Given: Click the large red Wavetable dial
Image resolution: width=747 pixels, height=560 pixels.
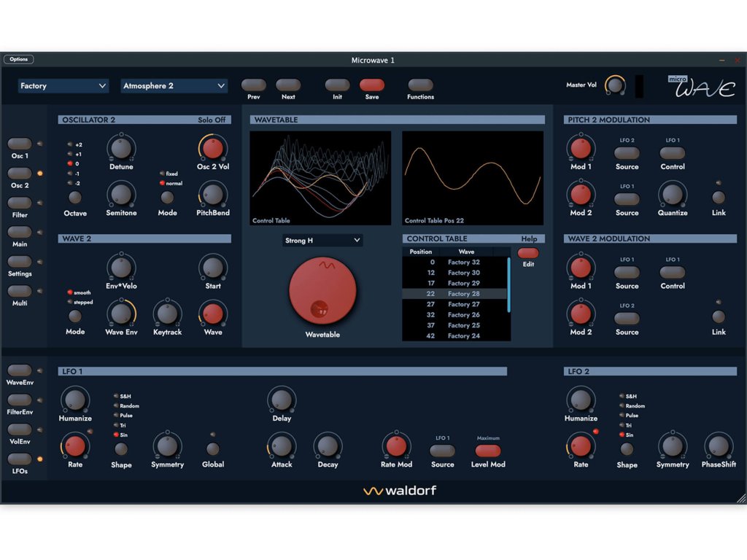Looking at the screenshot, I should (x=322, y=290).
